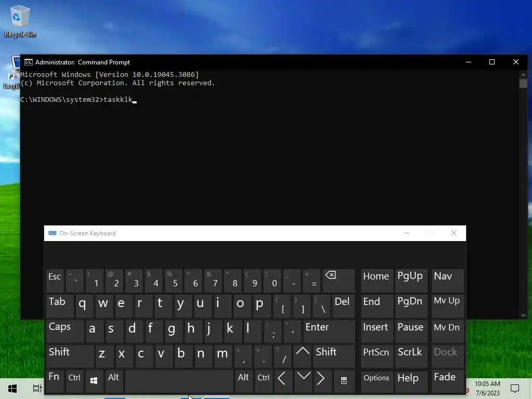
Task: Minimize the On-Screen Keyboard window
Action: pyautogui.click(x=407, y=233)
